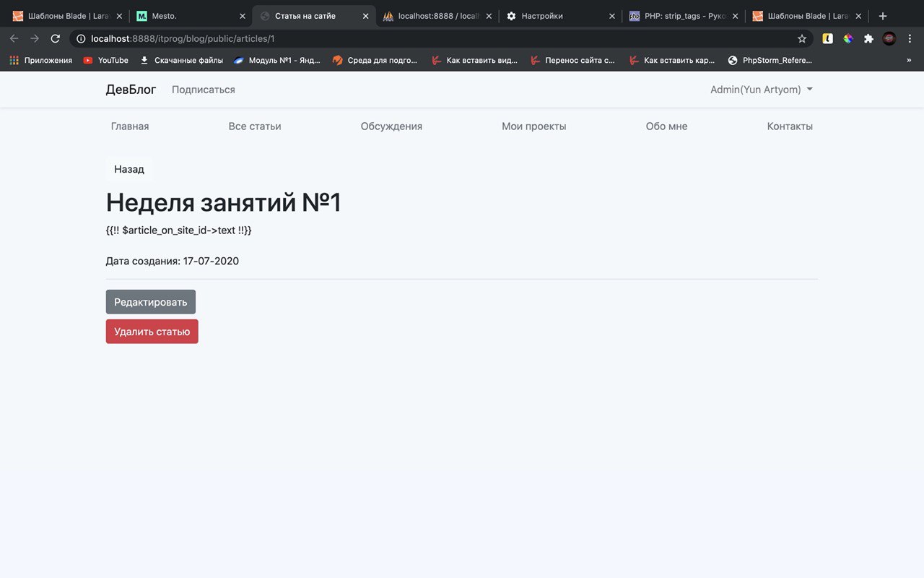The width and height of the screenshot is (924, 578).
Task: Go to Обо мне in site navigation
Action: click(x=666, y=126)
